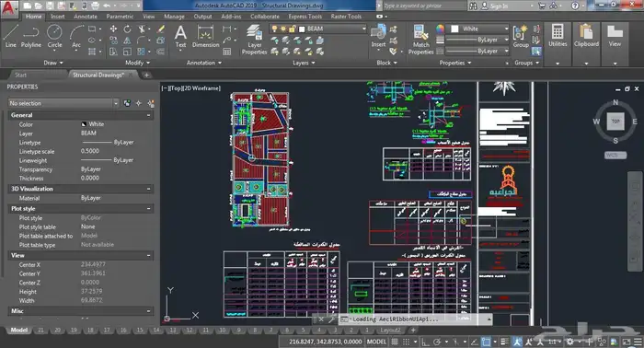Click in the keyword search field

(x=424, y=6)
